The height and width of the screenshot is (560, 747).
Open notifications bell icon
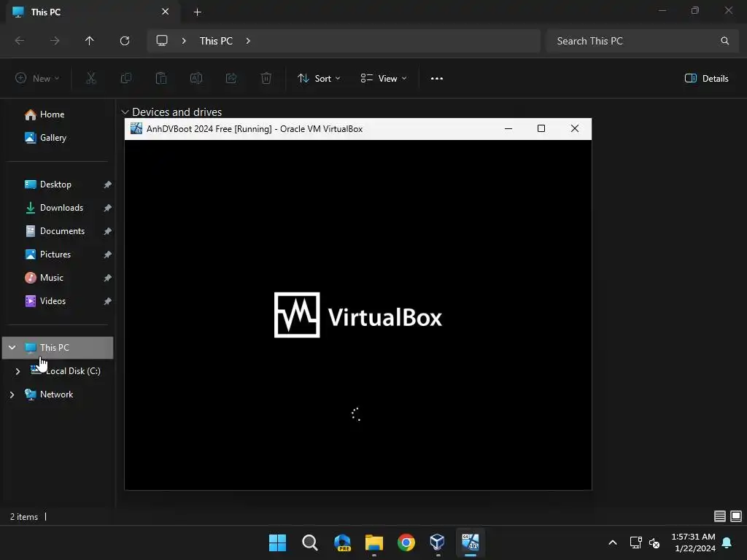[727, 542]
